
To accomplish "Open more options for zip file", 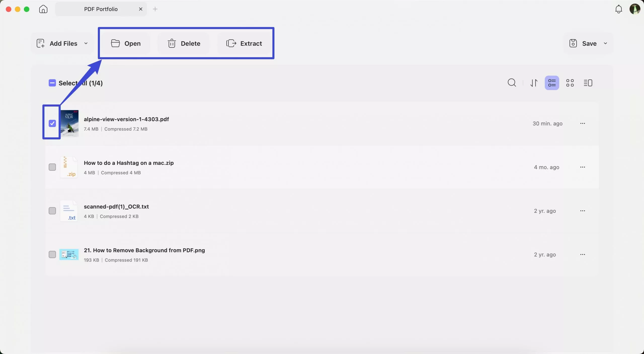I will [x=582, y=167].
